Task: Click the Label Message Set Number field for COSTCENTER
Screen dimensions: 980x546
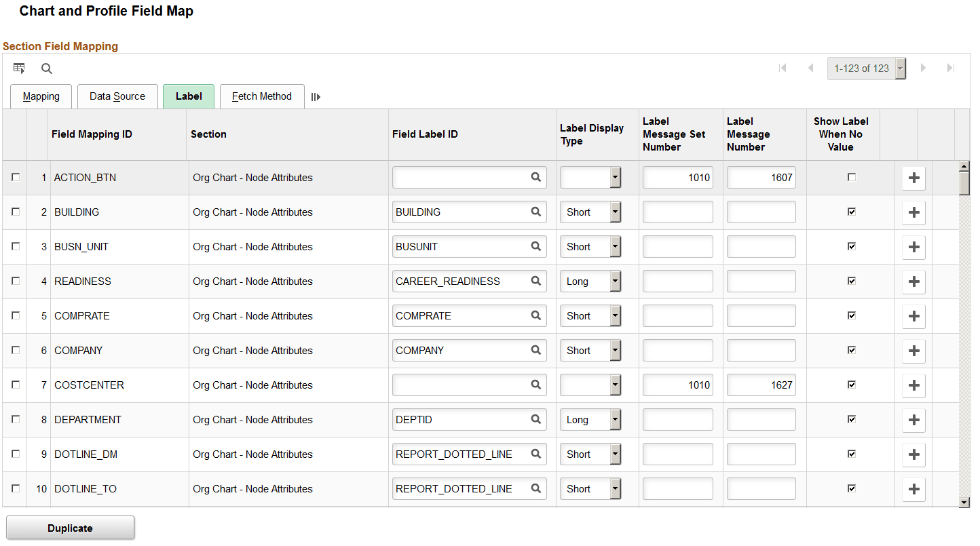Action: (677, 385)
